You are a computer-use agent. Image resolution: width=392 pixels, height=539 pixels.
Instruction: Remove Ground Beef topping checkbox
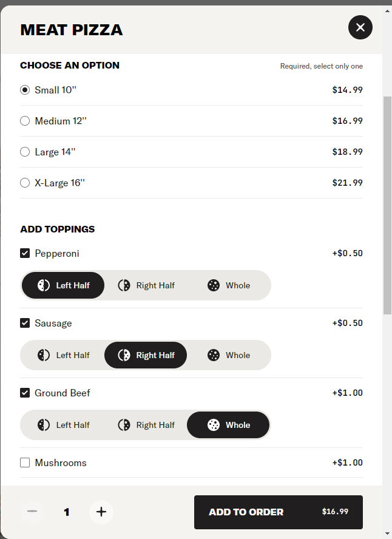click(25, 393)
